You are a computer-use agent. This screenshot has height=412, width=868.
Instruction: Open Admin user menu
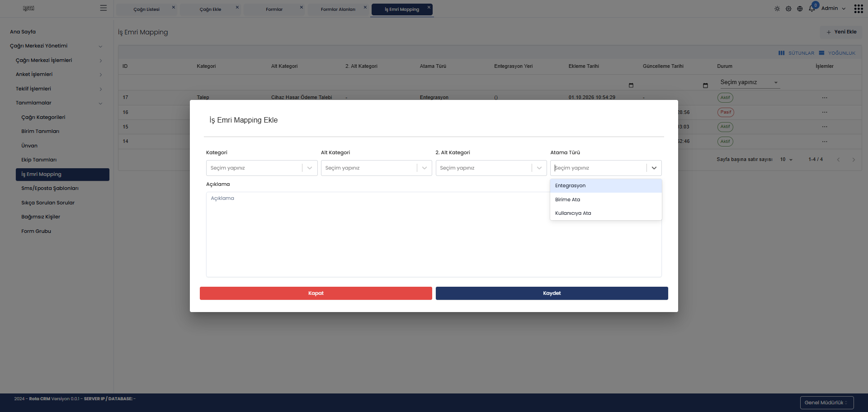(x=833, y=9)
